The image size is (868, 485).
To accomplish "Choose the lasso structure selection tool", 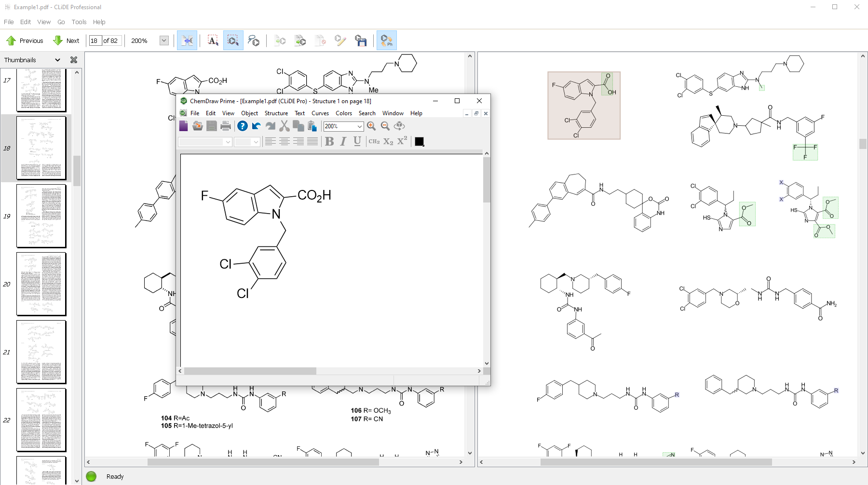I will click(254, 40).
